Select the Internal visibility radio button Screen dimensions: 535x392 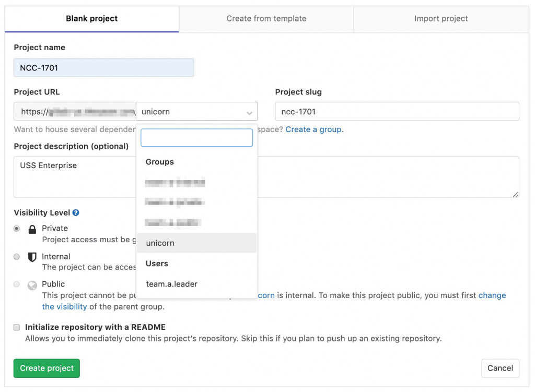tap(17, 257)
